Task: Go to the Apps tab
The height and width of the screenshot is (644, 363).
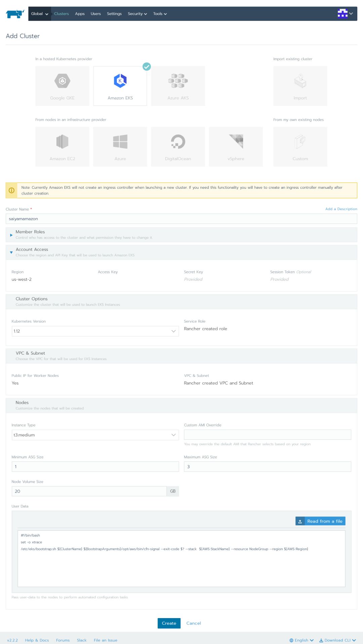Action: point(80,14)
